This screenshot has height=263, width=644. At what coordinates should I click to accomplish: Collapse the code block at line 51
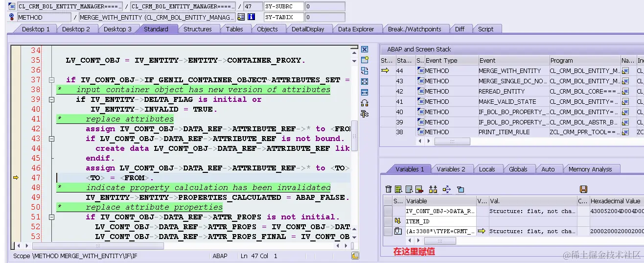click(51, 217)
